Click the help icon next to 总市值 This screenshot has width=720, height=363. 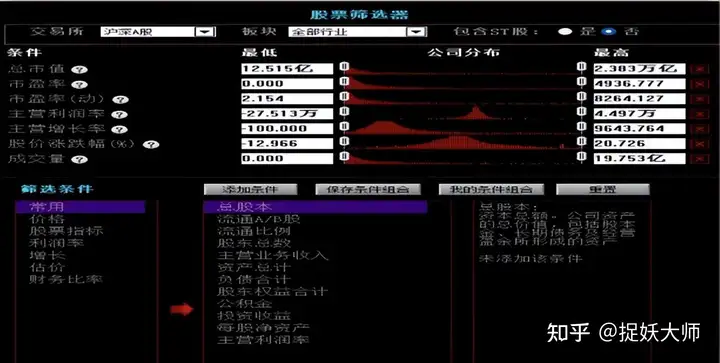[79, 70]
